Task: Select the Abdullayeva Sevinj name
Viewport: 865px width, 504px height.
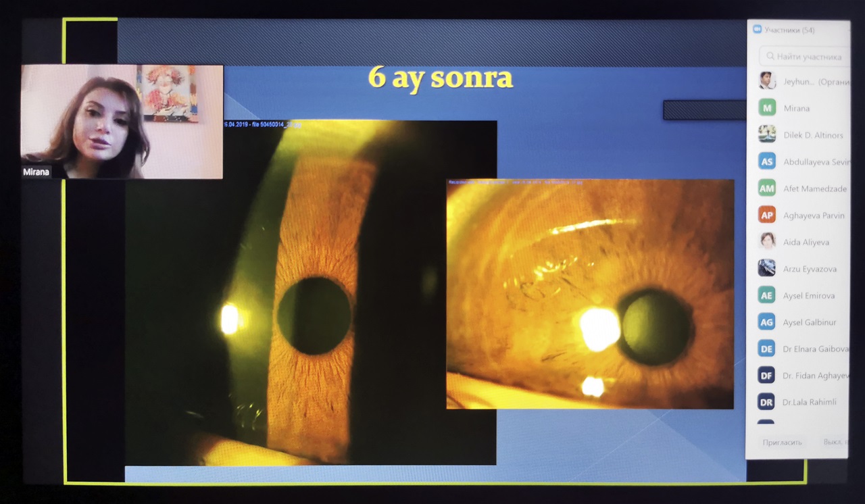Action: 816,162
